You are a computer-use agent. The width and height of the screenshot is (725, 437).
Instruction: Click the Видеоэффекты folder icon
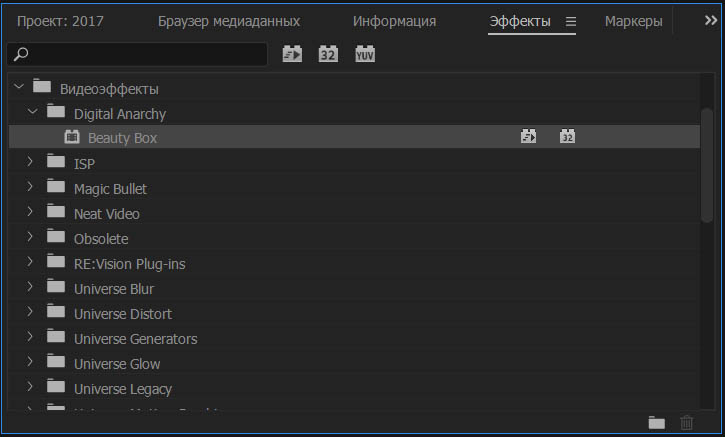tap(42, 86)
